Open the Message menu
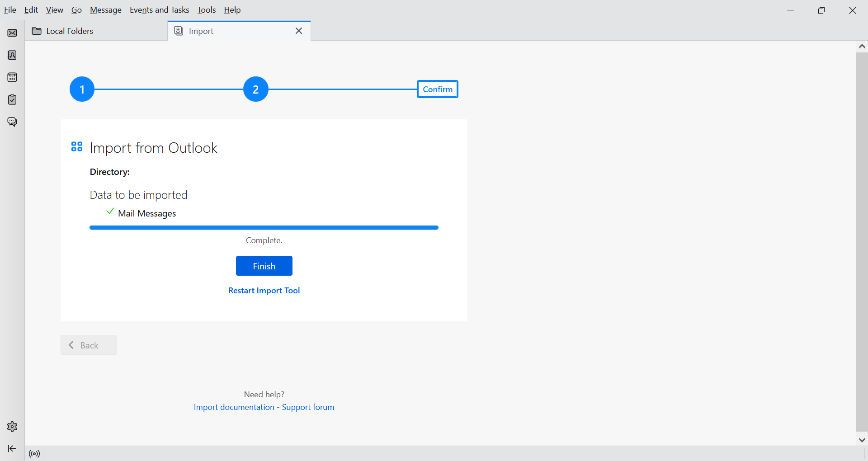Viewport: 868px width, 461px height. tap(106, 10)
